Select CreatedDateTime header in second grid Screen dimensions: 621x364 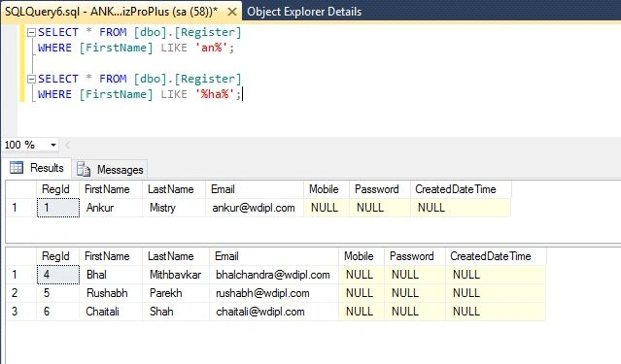pos(496,256)
